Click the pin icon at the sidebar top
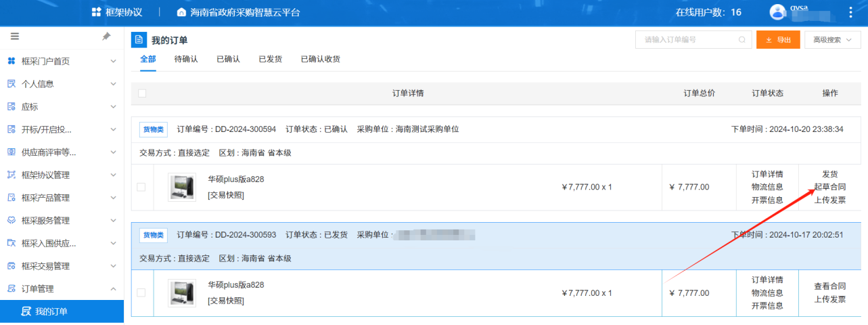This screenshot has height=325, width=868. click(106, 37)
